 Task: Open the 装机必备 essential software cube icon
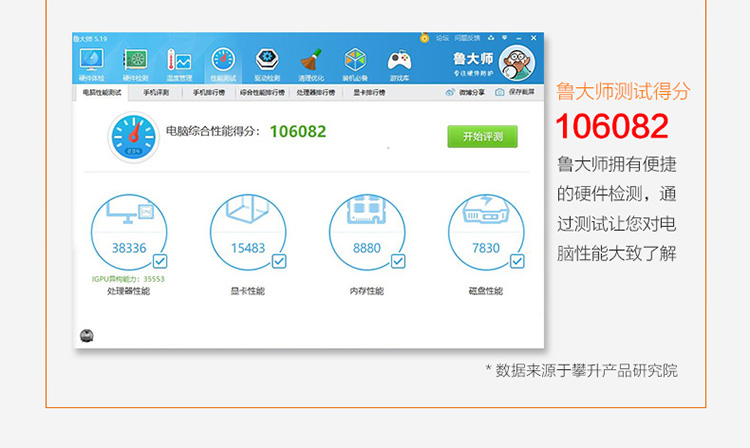point(355,60)
